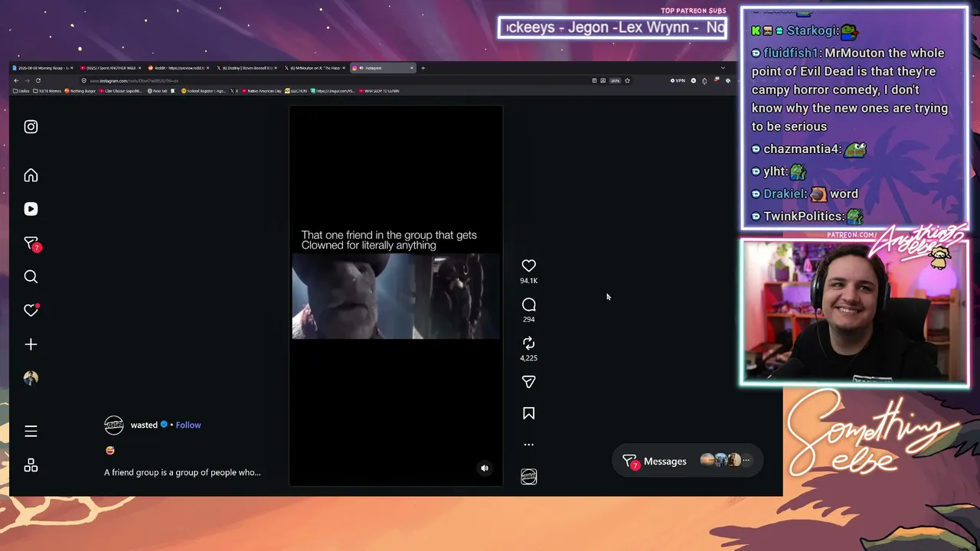Switch to the Reddit preview tab

[x=178, y=68]
